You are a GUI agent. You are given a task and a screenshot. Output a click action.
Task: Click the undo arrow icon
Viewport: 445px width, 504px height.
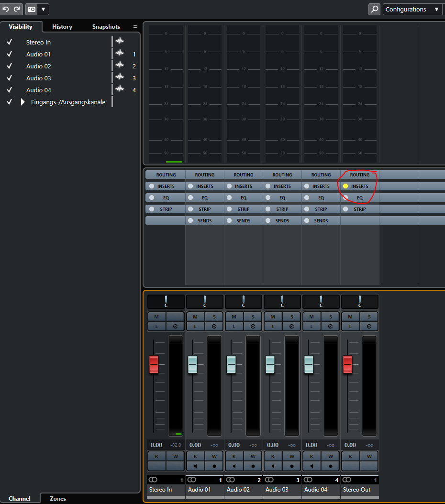[x=5, y=9]
